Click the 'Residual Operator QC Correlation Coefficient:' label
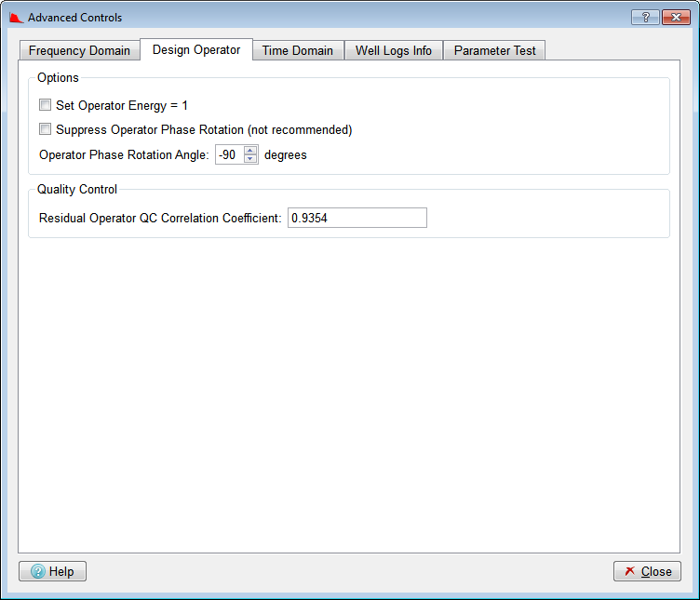Image resolution: width=700 pixels, height=600 pixels. pos(160,219)
